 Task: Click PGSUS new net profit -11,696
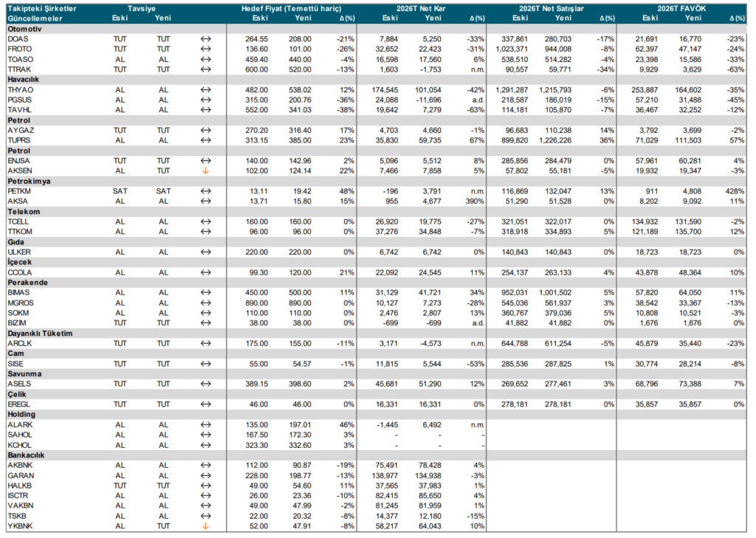pos(428,100)
